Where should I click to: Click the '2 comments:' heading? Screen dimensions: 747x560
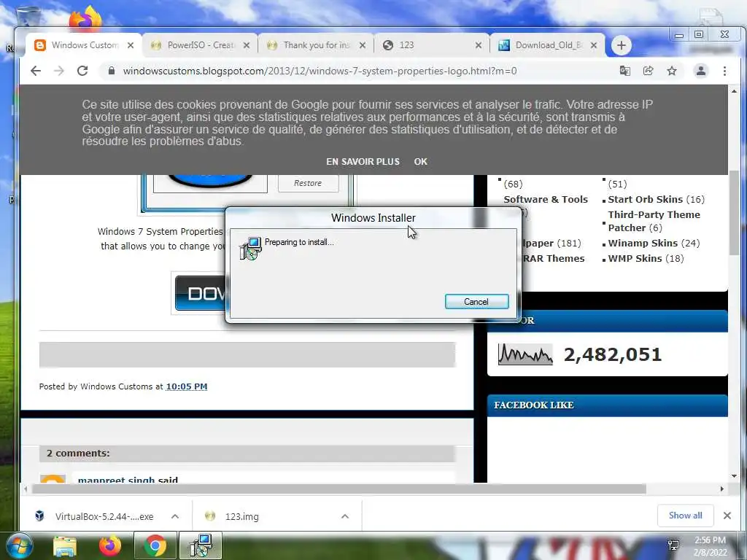pos(78,454)
